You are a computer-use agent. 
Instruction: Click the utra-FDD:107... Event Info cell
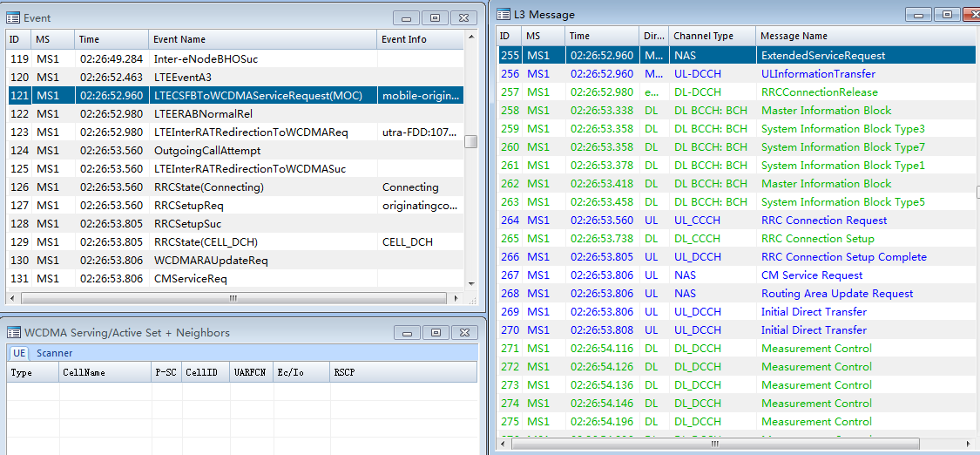[421, 132]
